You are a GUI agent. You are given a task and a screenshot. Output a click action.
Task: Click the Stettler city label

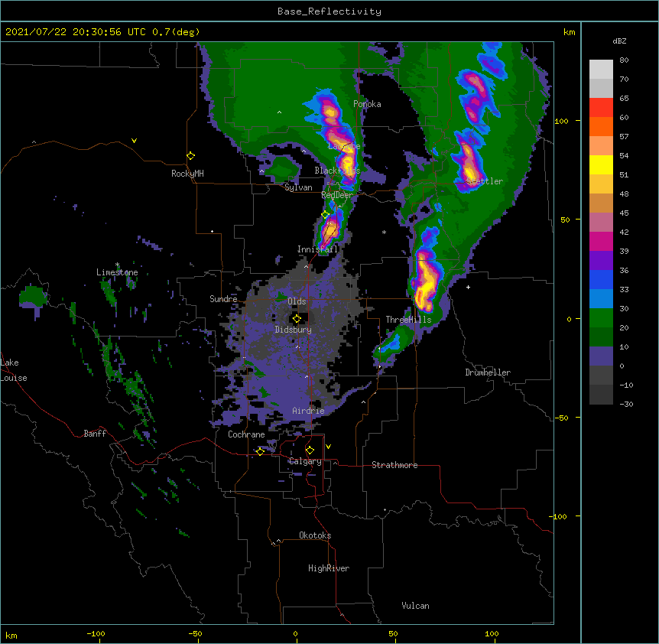(x=485, y=181)
